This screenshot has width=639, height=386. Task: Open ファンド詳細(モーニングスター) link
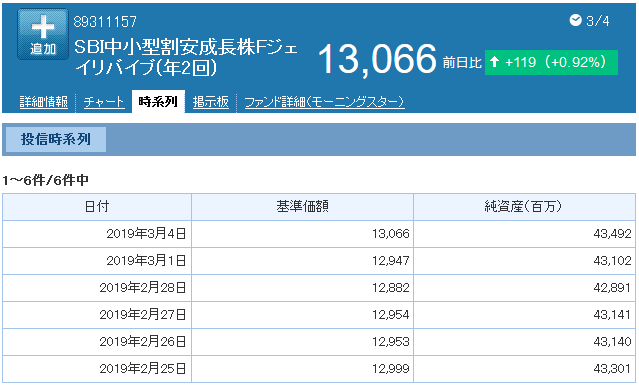324,101
